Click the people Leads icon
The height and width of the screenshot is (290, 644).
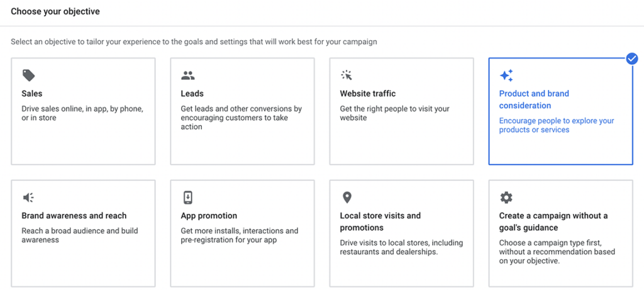(x=187, y=75)
